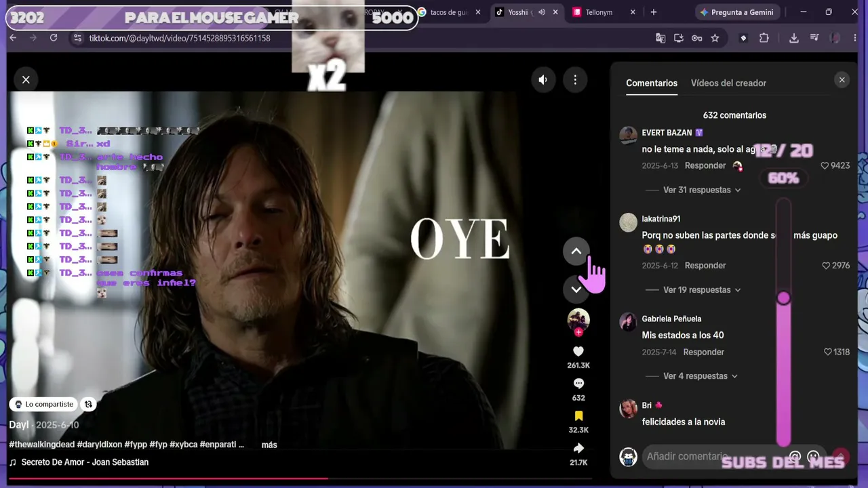This screenshot has height=488, width=868.
Task: Close the TikTok video viewer
Action: coord(26,80)
